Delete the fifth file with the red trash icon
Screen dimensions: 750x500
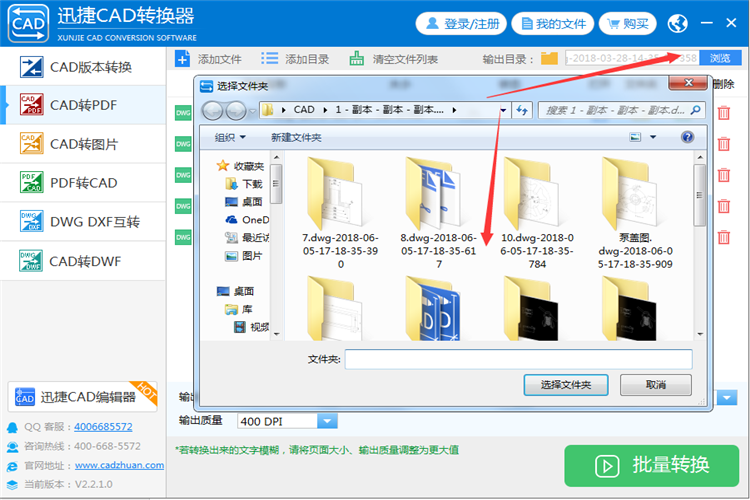coord(724,237)
